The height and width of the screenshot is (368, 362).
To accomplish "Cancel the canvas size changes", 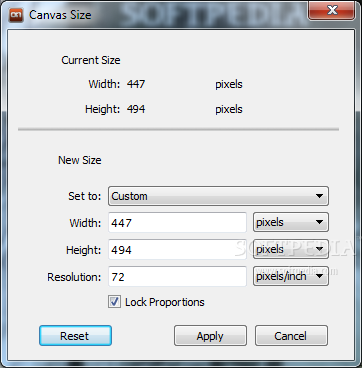I will [291, 336].
